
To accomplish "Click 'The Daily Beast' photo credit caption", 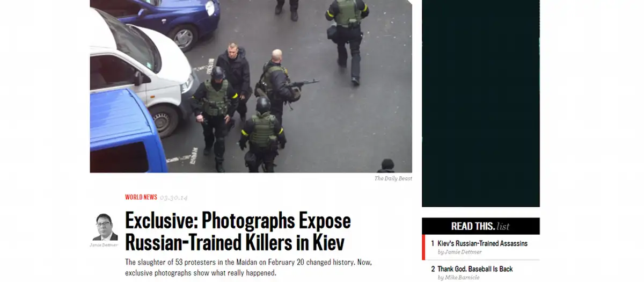I will (393, 178).
